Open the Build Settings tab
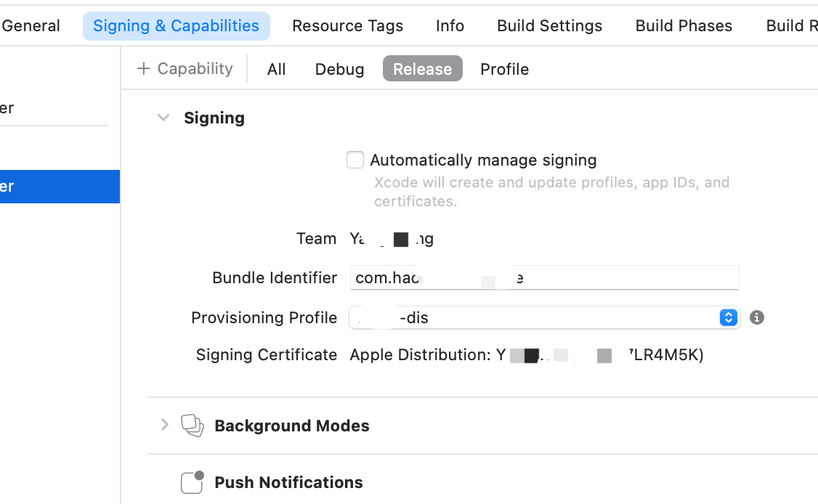The image size is (818, 504). [x=549, y=25]
